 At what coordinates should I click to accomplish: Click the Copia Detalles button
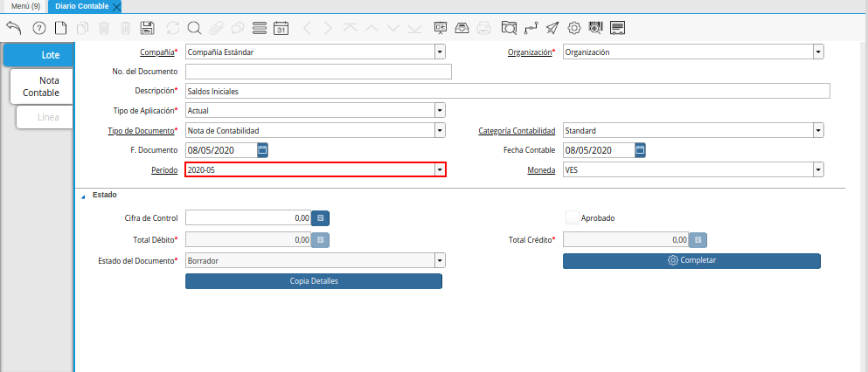[313, 281]
